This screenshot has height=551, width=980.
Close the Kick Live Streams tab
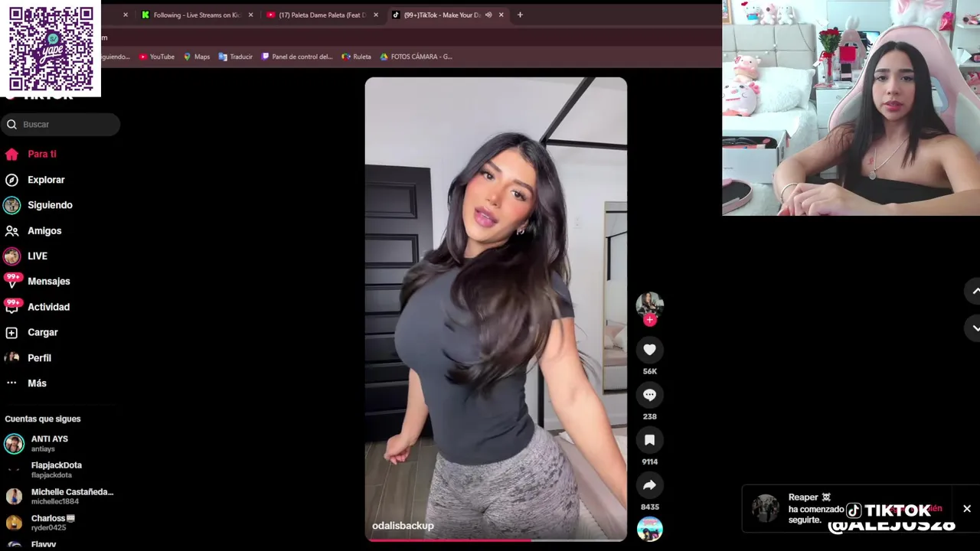point(250,15)
